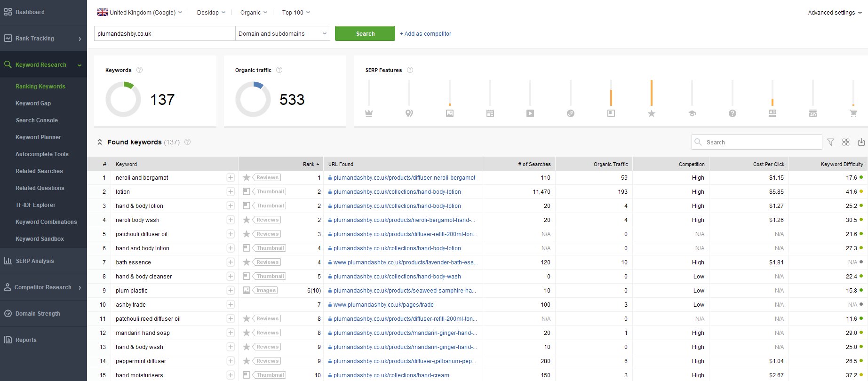
Task: Add 'ashby trade' keyword with plus icon
Action: pos(231,304)
